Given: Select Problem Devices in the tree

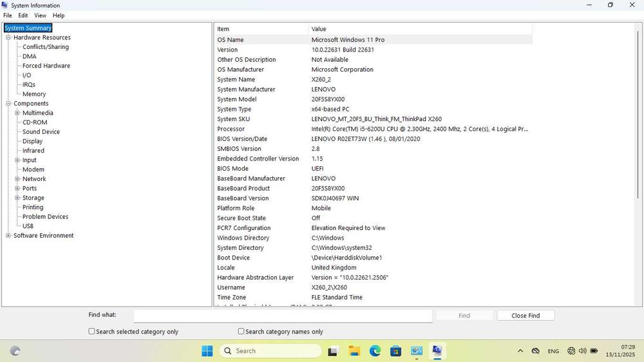Looking at the screenshot, I should (x=45, y=217).
